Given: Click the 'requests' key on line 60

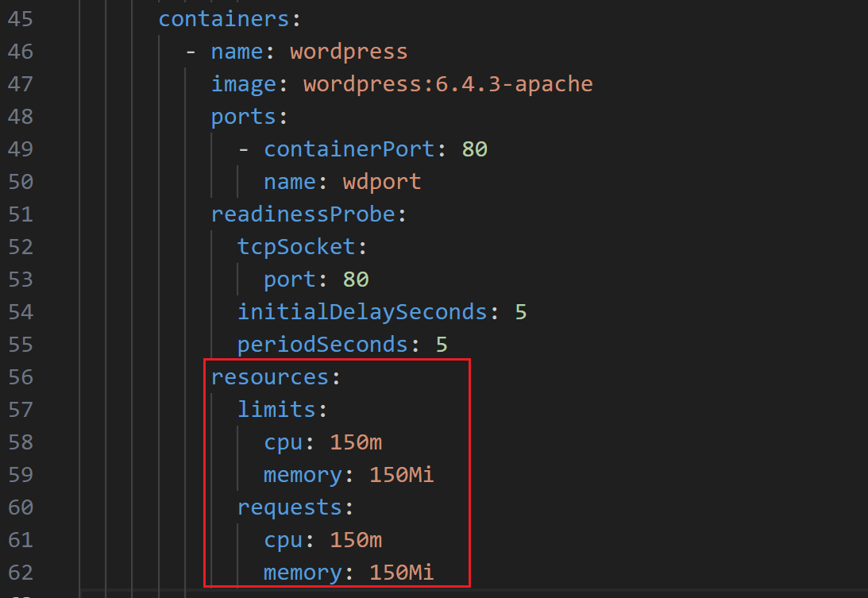Looking at the screenshot, I should (x=290, y=507).
